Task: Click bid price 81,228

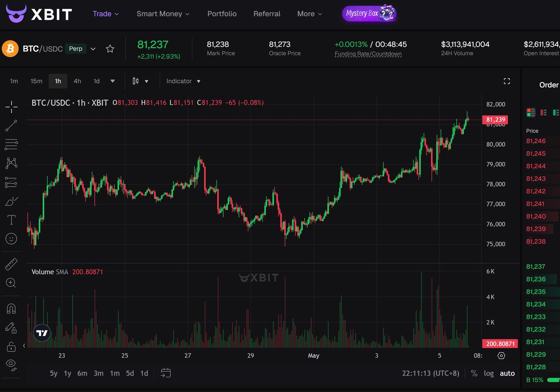Action: pos(536,367)
